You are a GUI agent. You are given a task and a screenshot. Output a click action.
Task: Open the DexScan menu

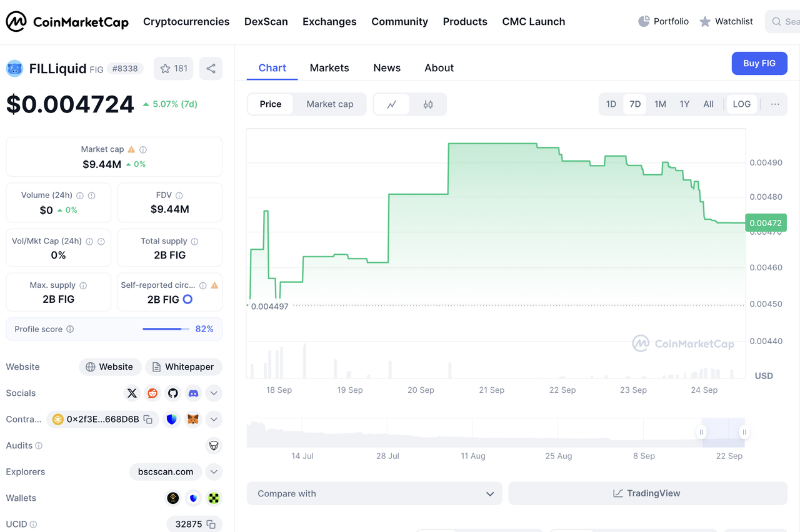pyautogui.click(x=266, y=22)
